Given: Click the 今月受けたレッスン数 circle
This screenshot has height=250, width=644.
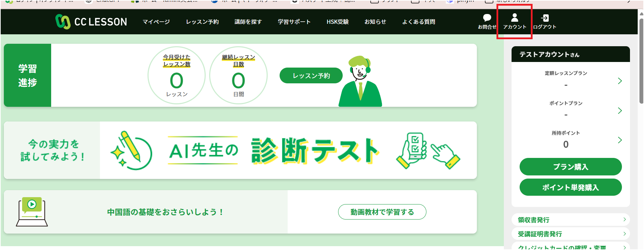Looking at the screenshot, I should click(177, 75).
